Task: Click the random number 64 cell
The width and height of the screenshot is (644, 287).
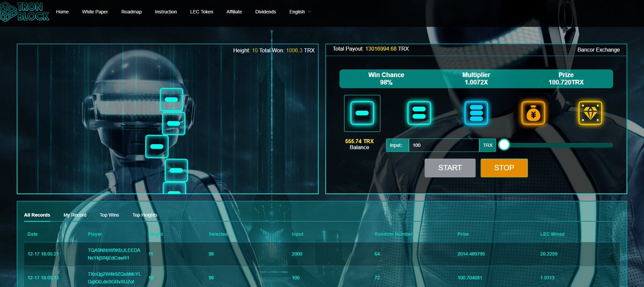Action: (377, 254)
